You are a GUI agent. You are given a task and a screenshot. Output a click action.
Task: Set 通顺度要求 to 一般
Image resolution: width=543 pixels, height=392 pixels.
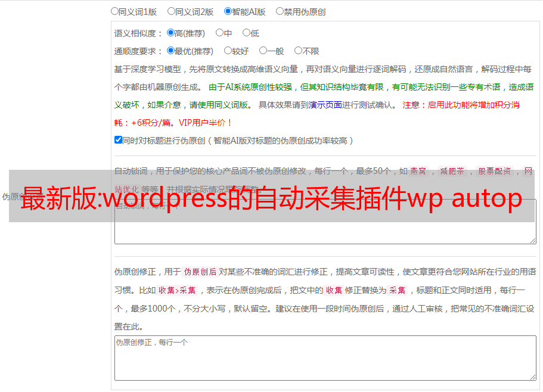[263, 51]
